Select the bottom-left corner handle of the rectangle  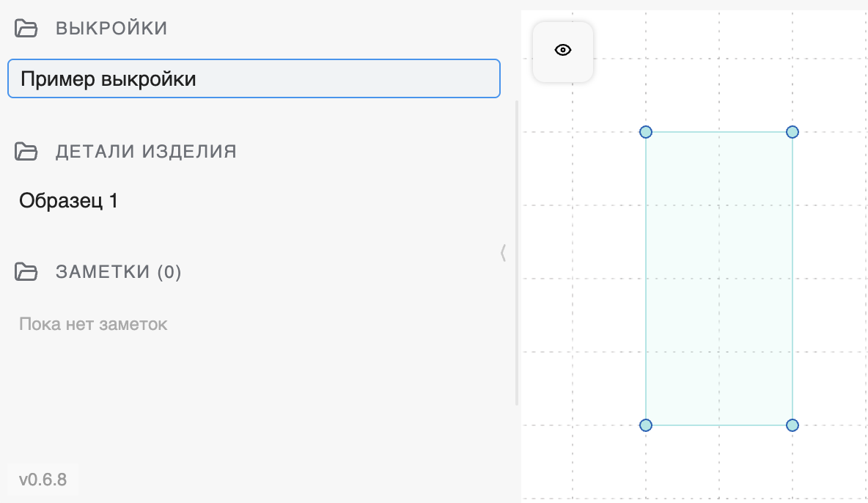click(x=646, y=425)
